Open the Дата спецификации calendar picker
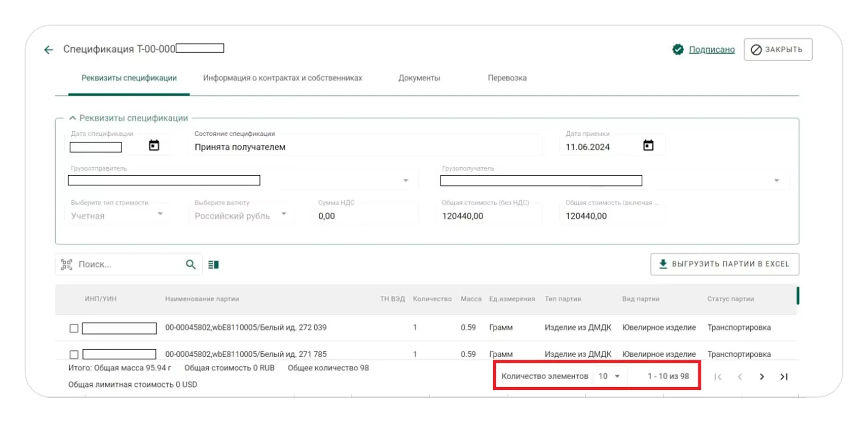The height and width of the screenshot is (421, 868). tap(154, 145)
